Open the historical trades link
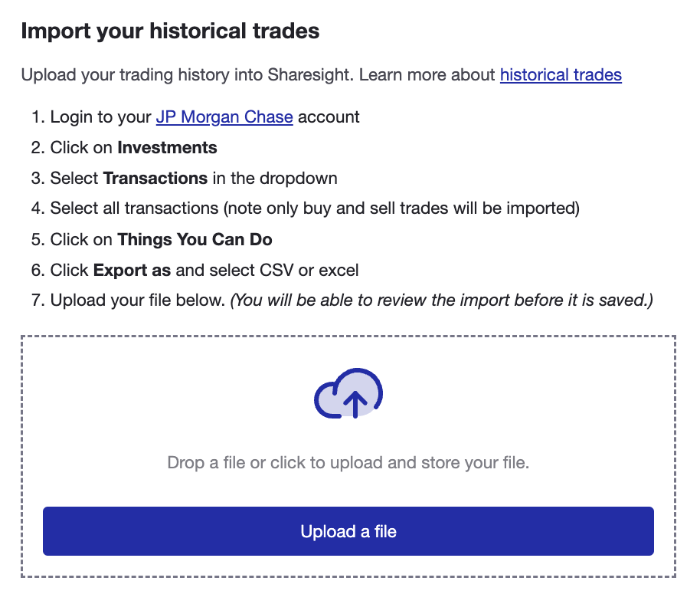Viewport: 700px width, 604px height. (x=560, y=74)
